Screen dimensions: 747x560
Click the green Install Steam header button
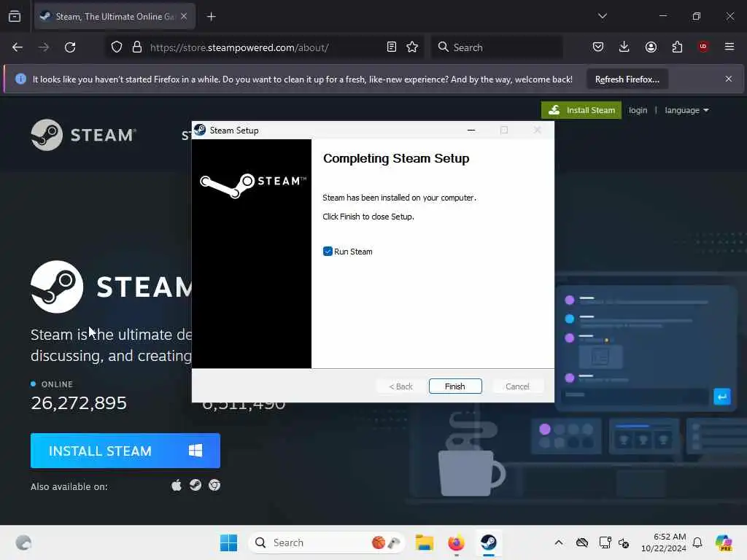pyautogui.click(x=581, y=110)
